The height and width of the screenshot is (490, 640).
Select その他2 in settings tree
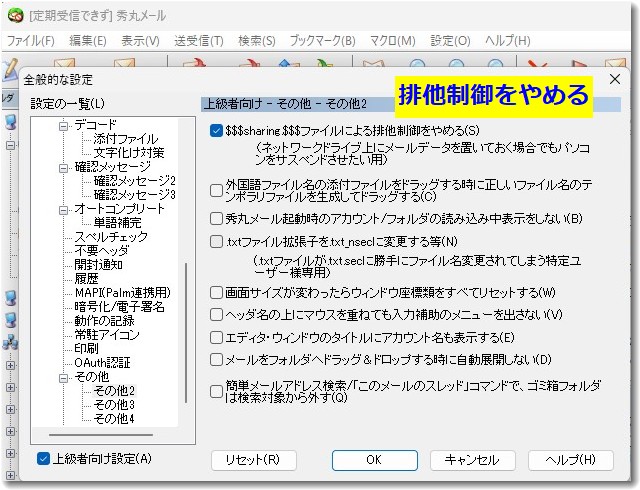pyautogui.click(x=114, y=391)
